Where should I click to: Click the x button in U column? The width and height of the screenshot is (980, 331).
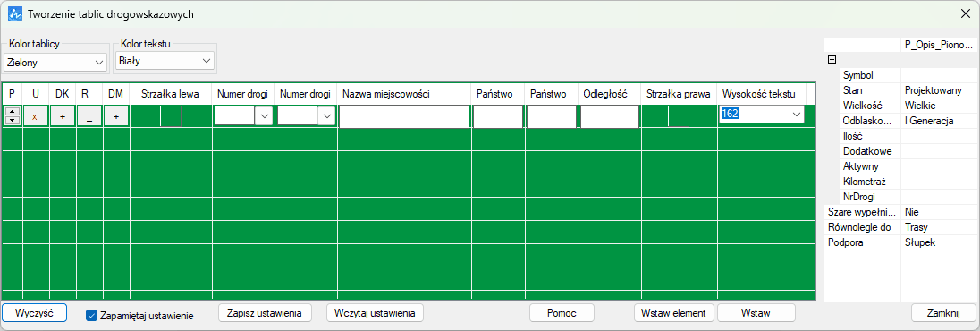pos(36,117)
